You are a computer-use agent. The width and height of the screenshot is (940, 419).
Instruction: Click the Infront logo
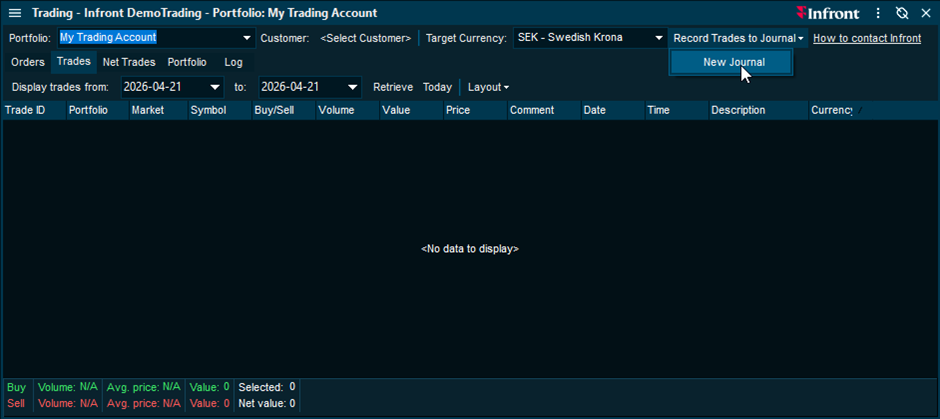(828, 13)
